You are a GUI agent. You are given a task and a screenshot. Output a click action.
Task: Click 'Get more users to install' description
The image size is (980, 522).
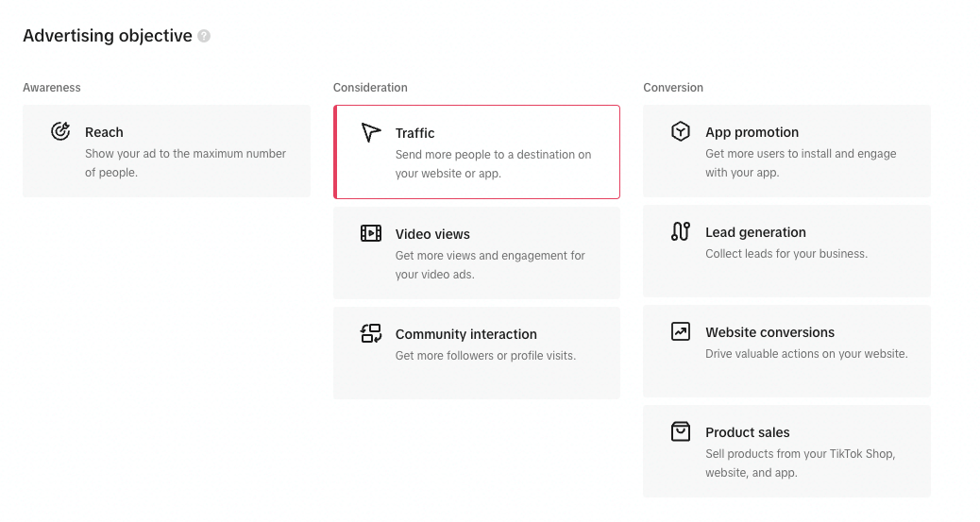801,163
